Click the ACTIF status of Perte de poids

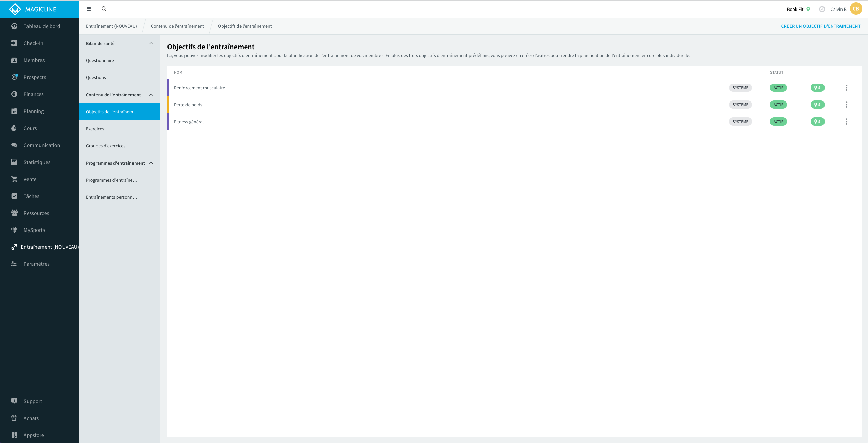tap(778, 105)
